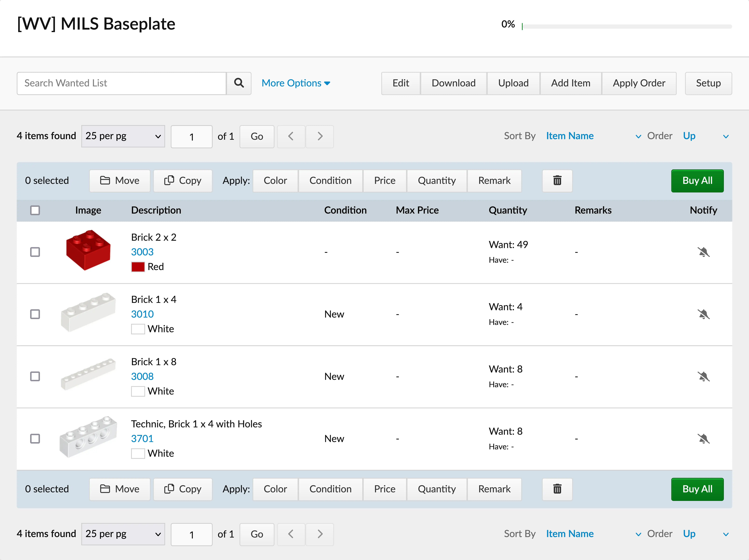This screenshot has height=560, width=749.
Task: Click bottom Buy All green button
Action: (x=698, y=489)
